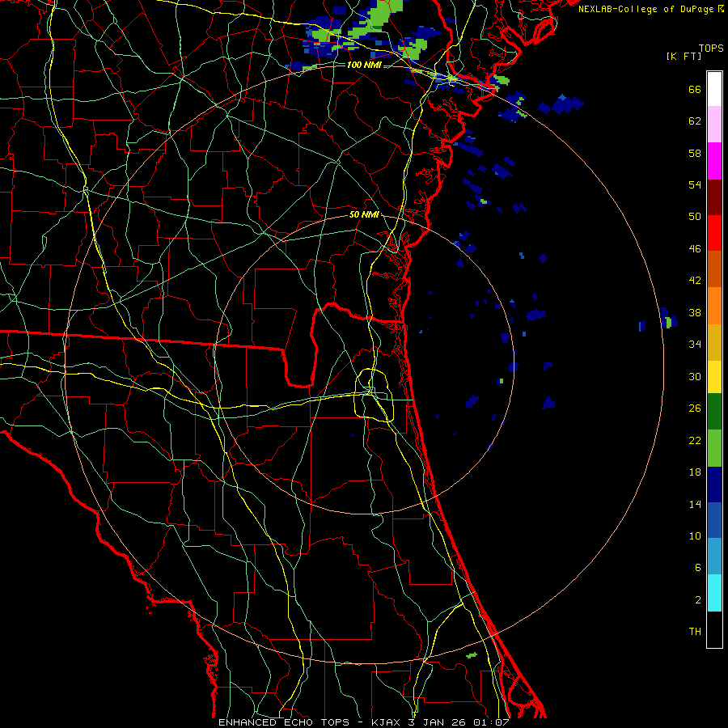Click the legend value 38
The height and width of the screenshot is (728, 728).
[x=695, y=312]
